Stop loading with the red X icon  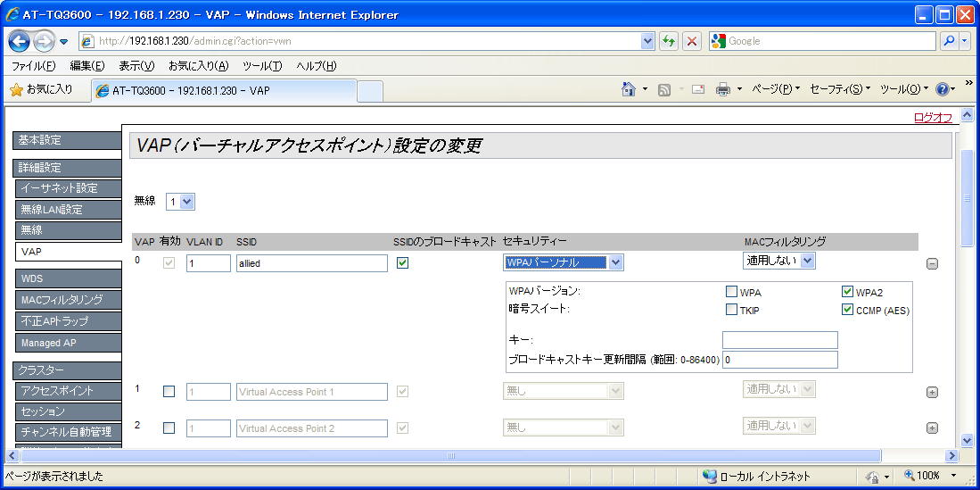691,41
